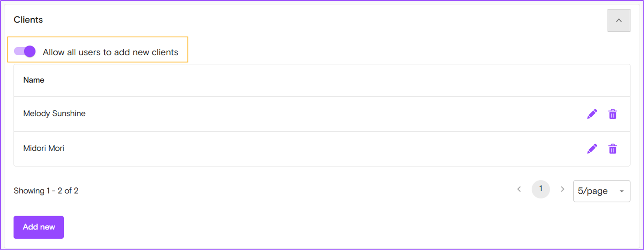Click empty area of Midori Mori row

tap(322, 149)
